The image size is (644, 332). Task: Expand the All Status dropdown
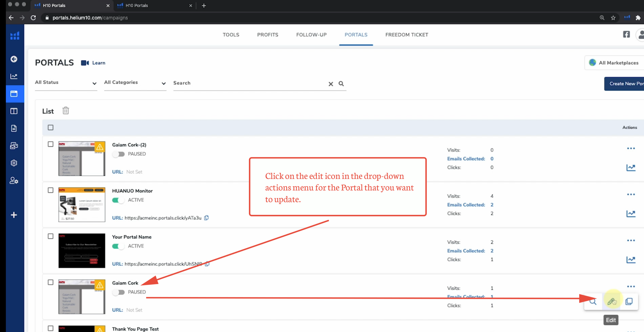click(x=66, y=83)
